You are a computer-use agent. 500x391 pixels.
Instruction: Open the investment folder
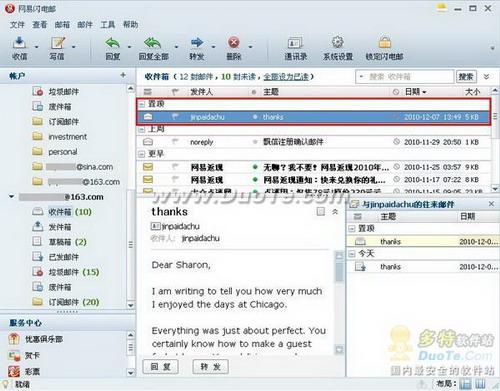tap(60, 137)
